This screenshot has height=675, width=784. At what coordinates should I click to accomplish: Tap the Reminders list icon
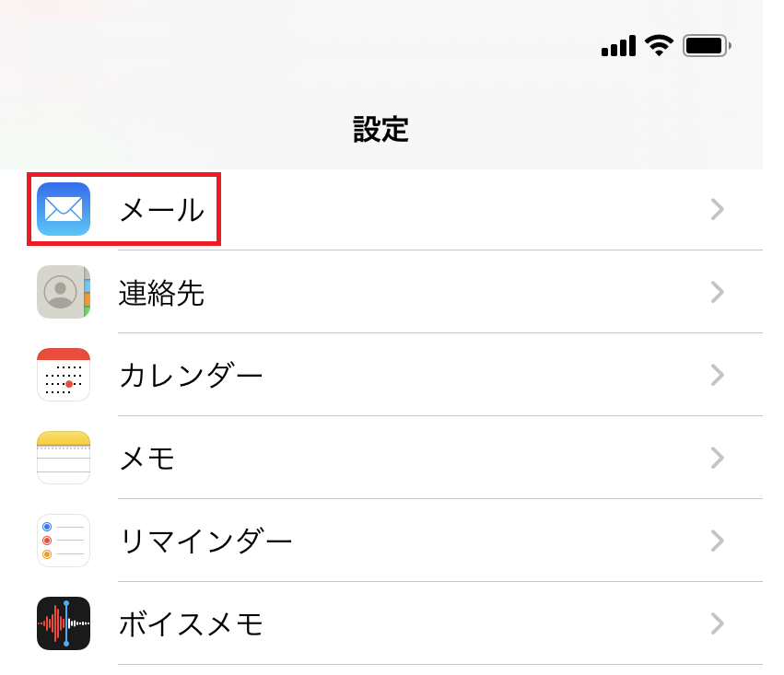64,541
